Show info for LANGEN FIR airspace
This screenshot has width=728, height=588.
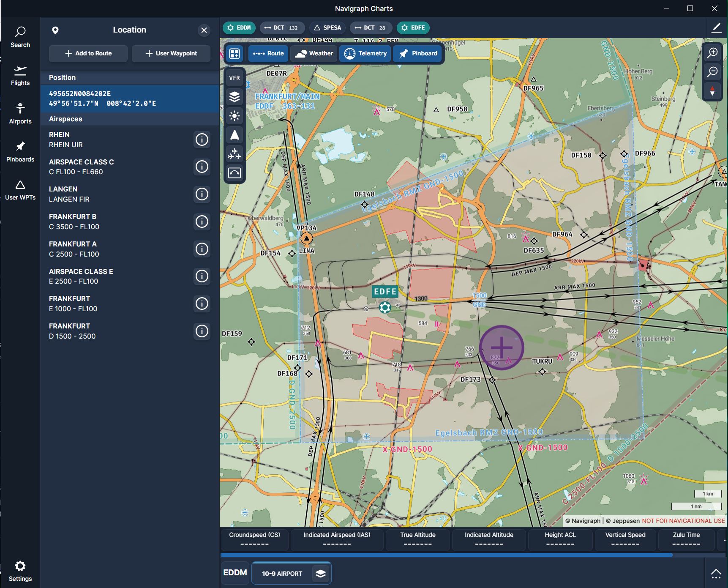202,194
